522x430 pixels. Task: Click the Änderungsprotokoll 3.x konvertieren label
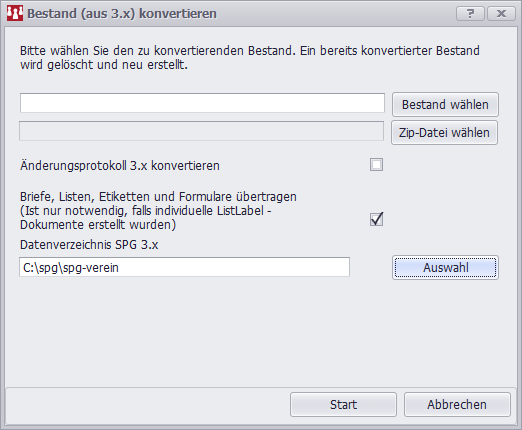(120, 165)
